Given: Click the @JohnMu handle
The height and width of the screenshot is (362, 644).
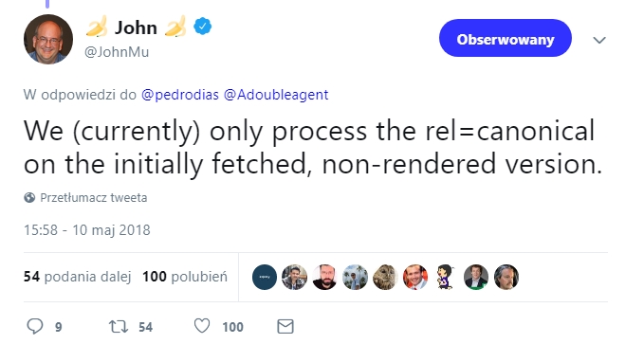Looking at the screenshot, I should click(x=117, y=52).
